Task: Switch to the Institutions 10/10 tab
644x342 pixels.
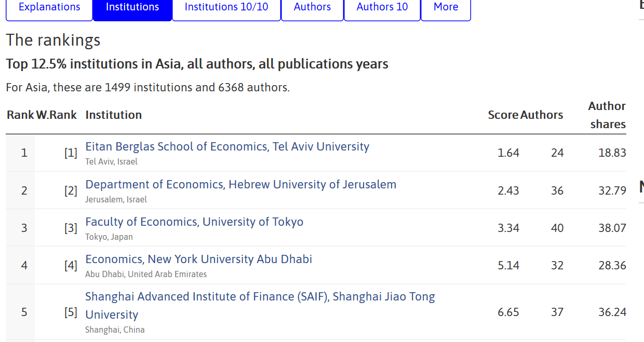Action: point(226,8)
